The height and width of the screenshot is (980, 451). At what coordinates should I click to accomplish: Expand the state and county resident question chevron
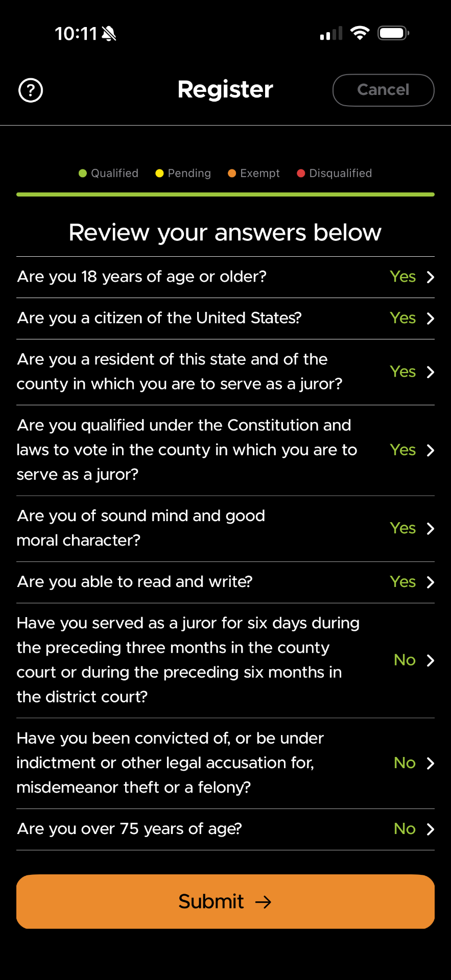431,372
